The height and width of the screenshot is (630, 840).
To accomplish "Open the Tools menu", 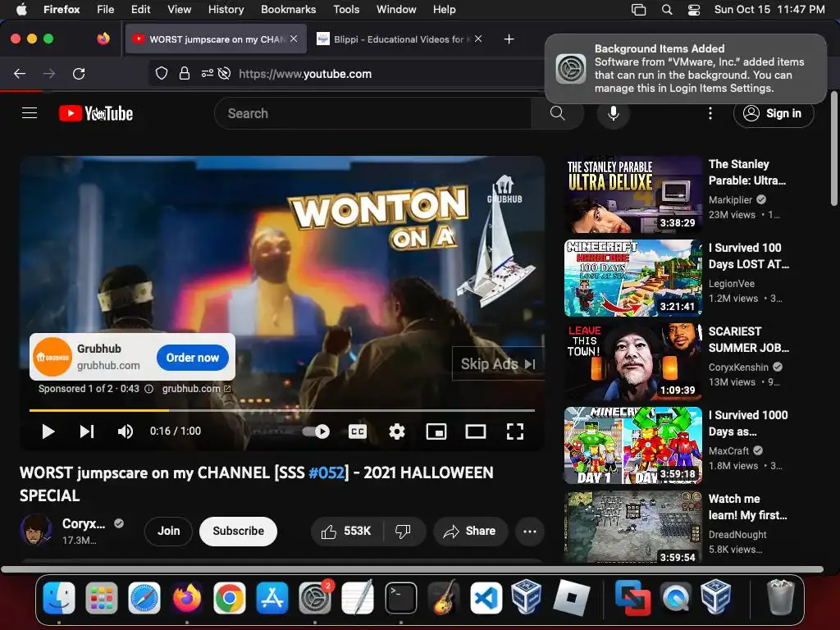I will pyautogui.click(x=346, y=9).
